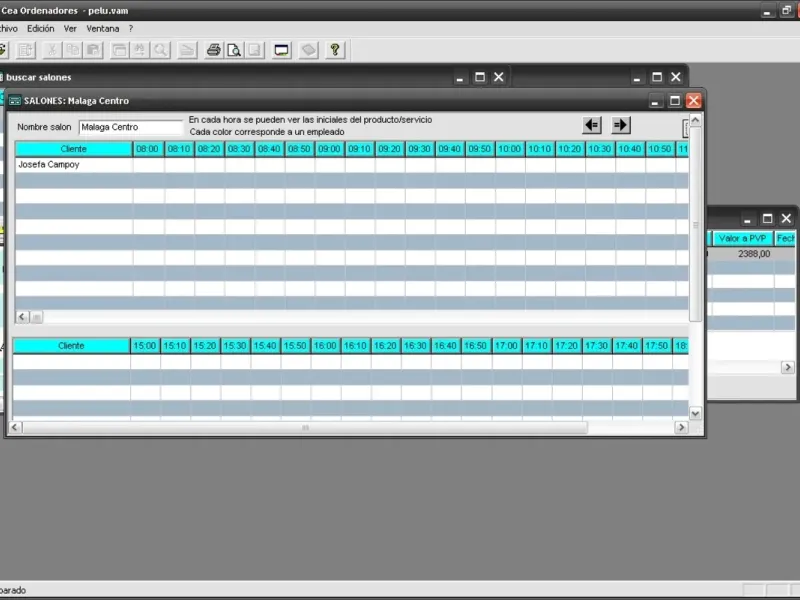Close the buscar salones window
This screenshot has width=800, height=600.
(498, 77)
